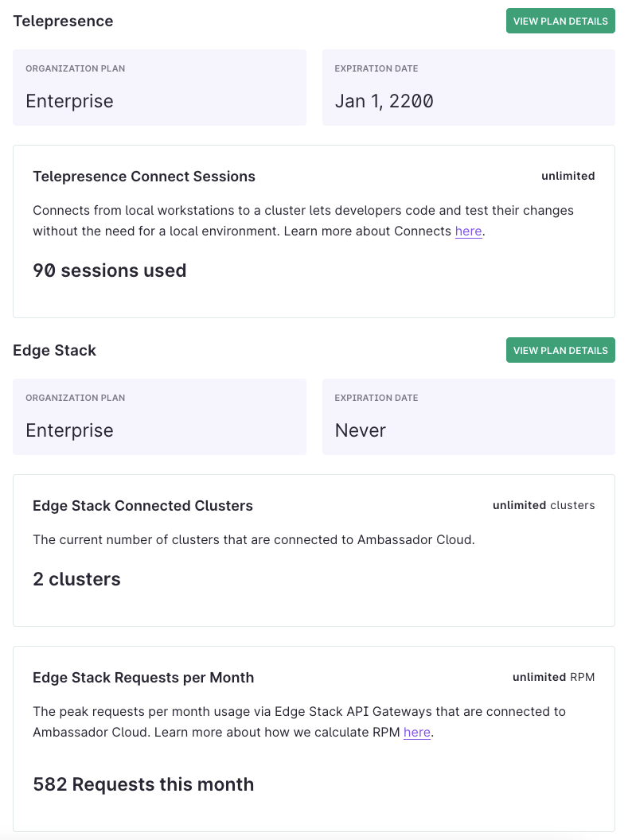The height and width of the screenshot is (840, 632).
Task: Open View Plan Details for Edge Stack
Action: [x=560, y=350]
